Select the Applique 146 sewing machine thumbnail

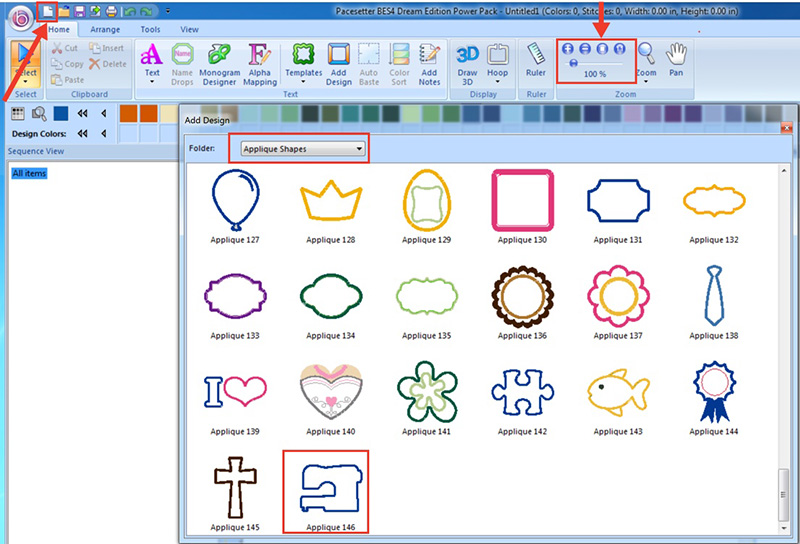[326, 489]
